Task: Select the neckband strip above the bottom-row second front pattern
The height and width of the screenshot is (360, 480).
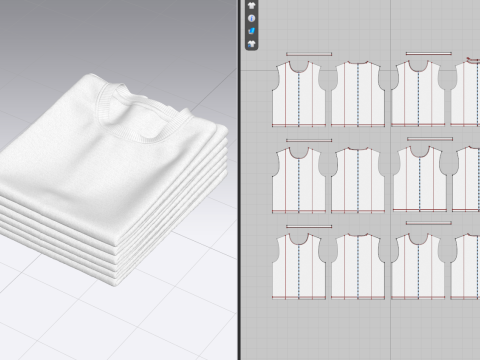Action: [429, 223]
